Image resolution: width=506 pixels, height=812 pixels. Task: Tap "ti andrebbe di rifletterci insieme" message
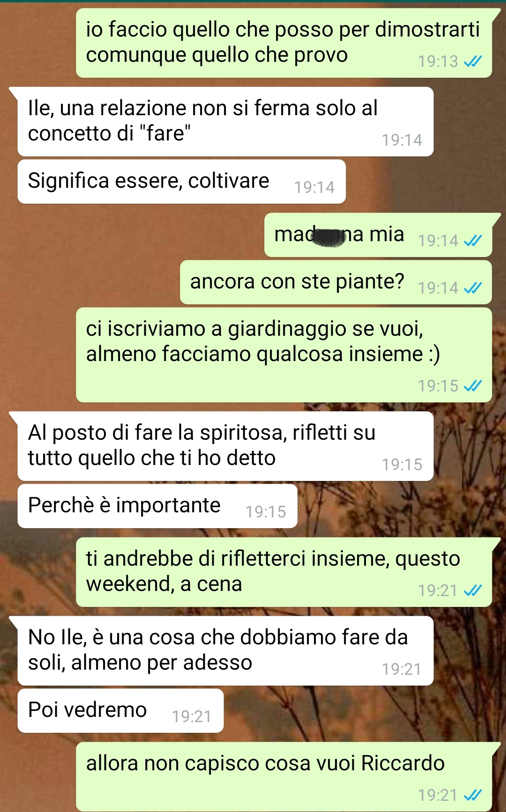click(x=284, y=572)
